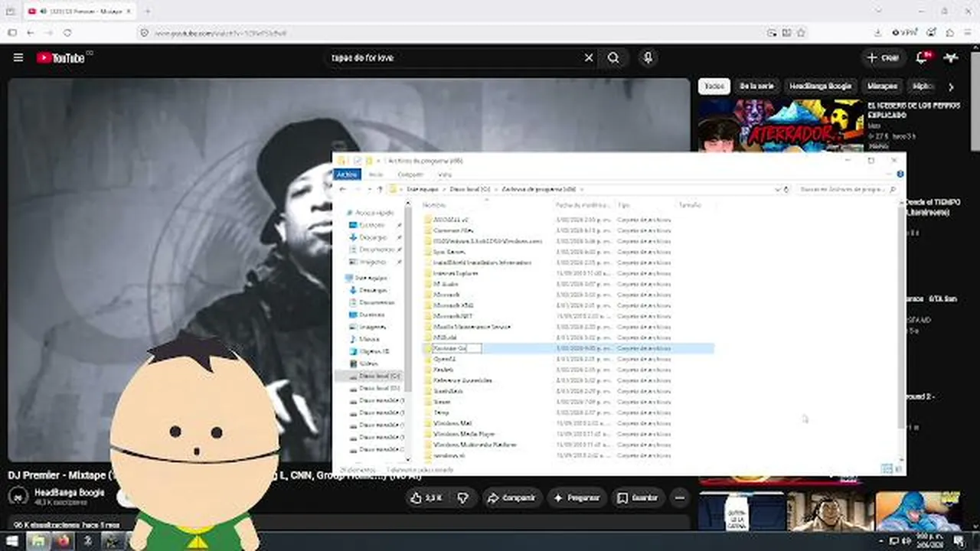Select the Windows Media Player folder
This screenshot has width=980, height=551.
click(x=464, y=434)
